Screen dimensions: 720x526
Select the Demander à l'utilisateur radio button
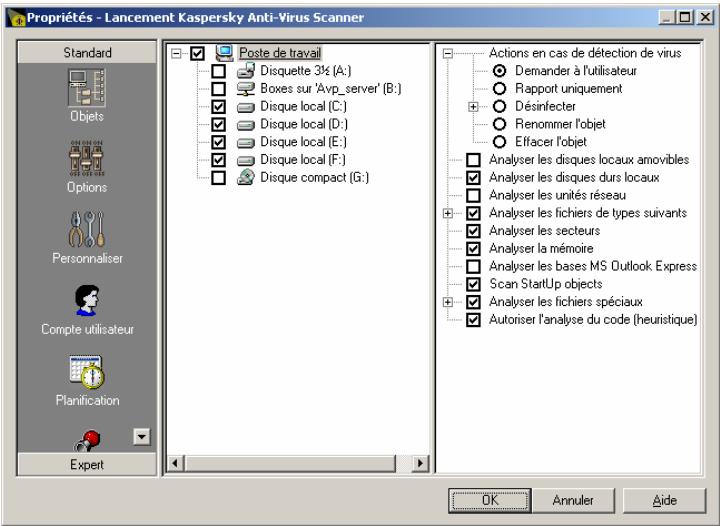point(499,71)
